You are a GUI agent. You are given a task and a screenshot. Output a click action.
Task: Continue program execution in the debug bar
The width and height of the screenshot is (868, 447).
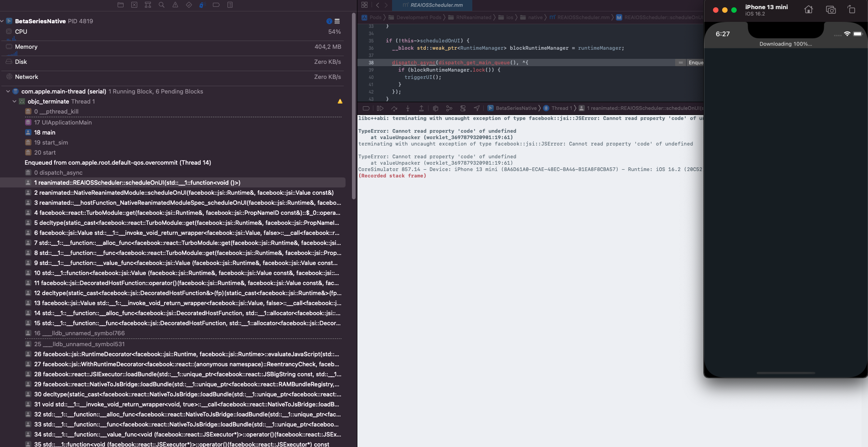pos(380,108)
